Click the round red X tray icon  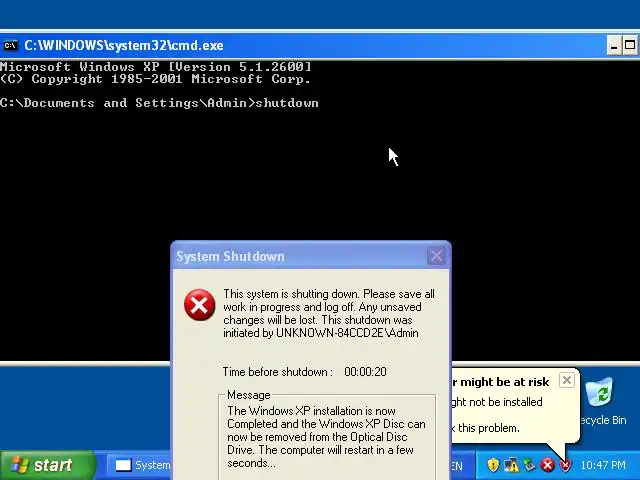[548, 464]
